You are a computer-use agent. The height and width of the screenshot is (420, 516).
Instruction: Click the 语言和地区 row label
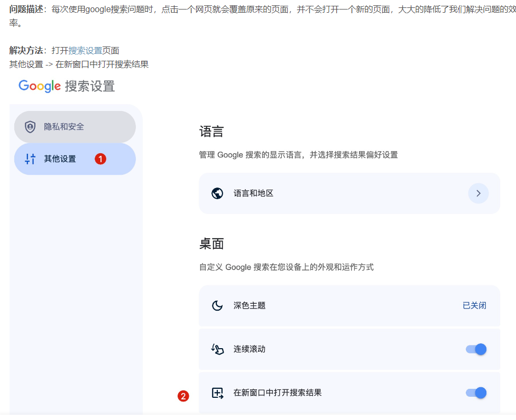(253, 193)
